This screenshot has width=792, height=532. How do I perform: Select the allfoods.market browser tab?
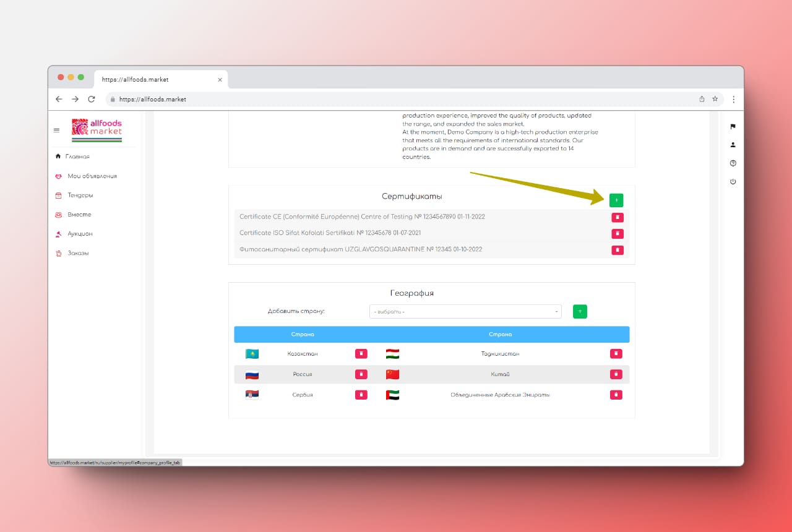[161, 80]
